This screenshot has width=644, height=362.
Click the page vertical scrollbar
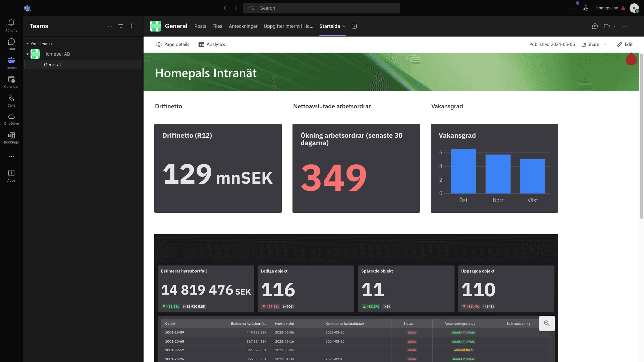click(641, 136)
